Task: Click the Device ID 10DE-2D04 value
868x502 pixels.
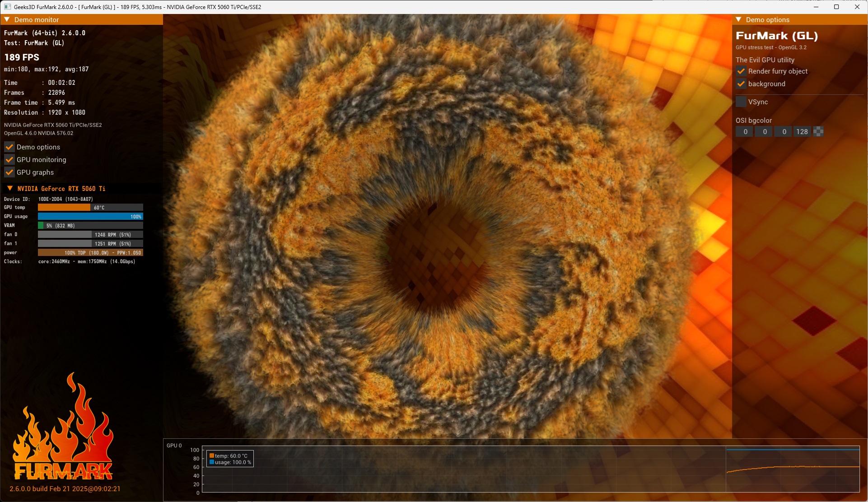Action: (x=65, y=199)
